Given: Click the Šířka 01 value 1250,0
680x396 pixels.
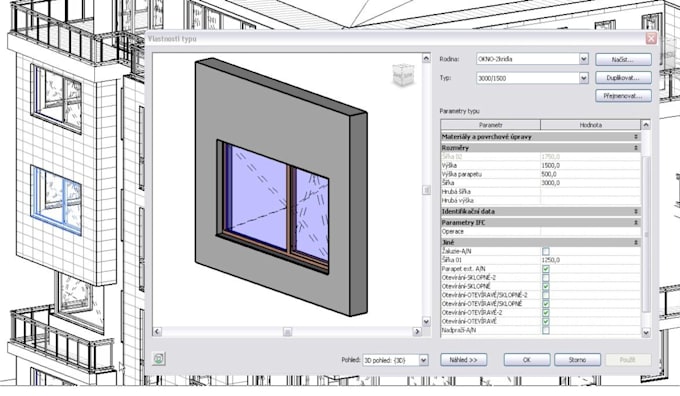Looking at the screenshot, I should coord(590,260).
